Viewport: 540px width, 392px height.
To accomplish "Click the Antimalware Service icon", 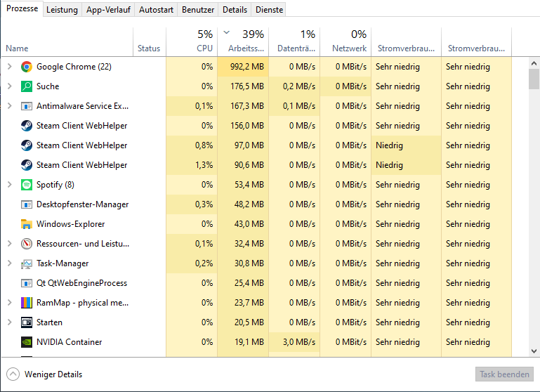I will click(x=27, y=106).
